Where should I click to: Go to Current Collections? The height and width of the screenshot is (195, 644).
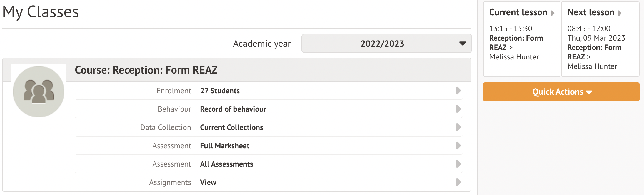point(231,127)
